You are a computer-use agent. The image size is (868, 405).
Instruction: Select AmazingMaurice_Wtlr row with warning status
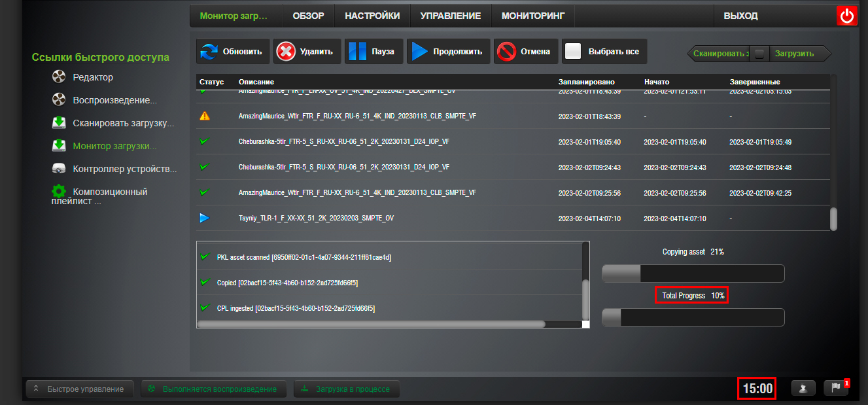513,116
